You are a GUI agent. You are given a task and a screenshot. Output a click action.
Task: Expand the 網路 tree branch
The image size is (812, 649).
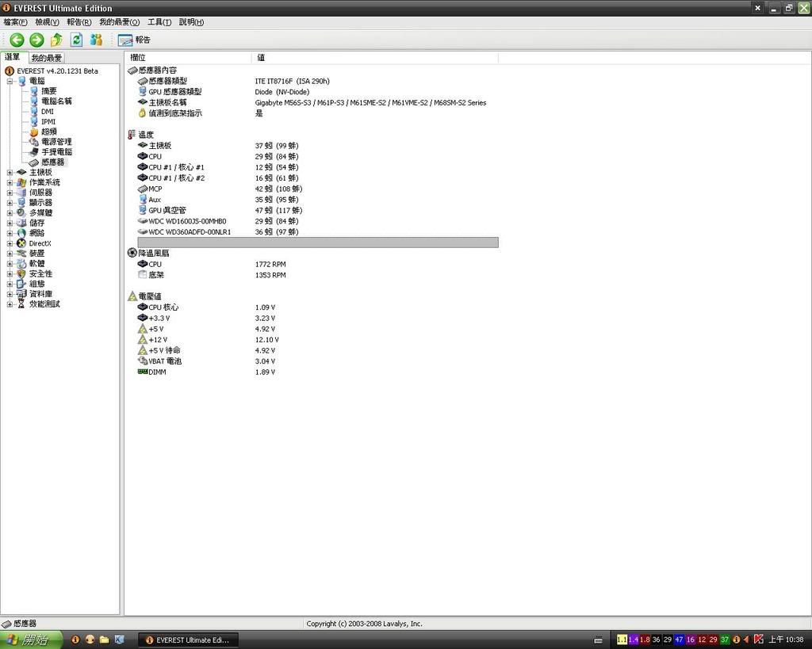(10, 234)
